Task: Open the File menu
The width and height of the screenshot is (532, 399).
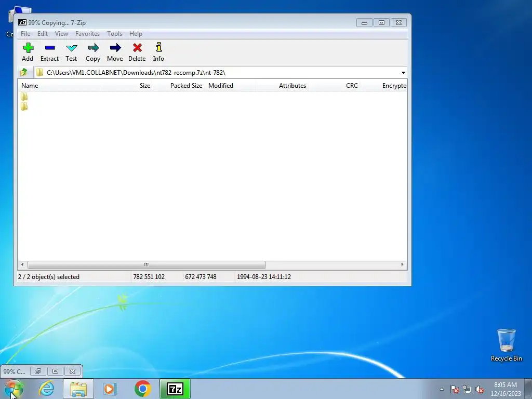Action: [25, 34]
